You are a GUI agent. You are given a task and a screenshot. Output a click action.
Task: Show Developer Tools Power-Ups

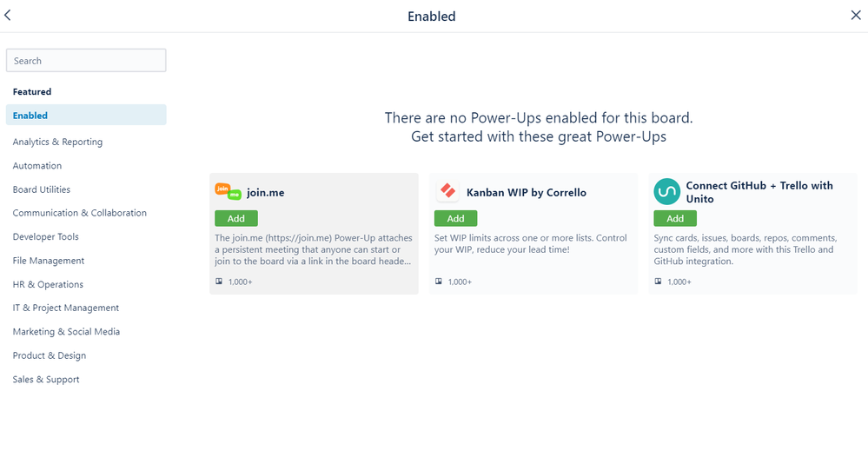tap(46, 237)
